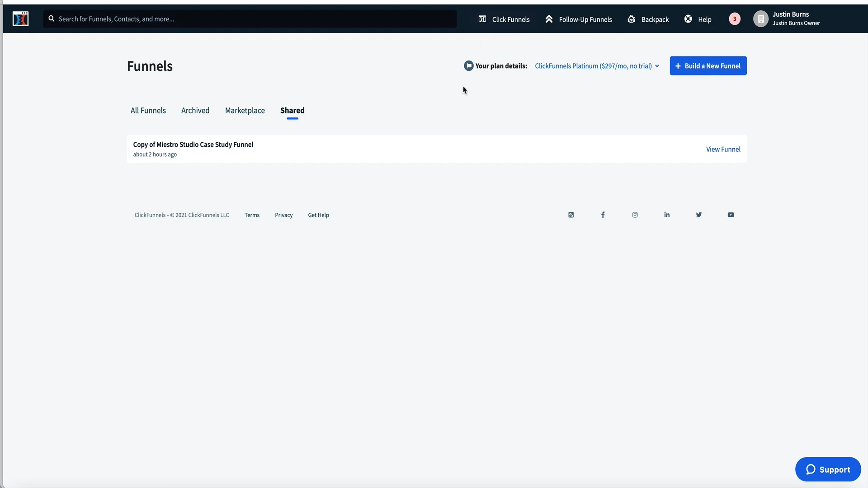Click the plan details flag icon
The width and height of the screenshot is (868, 488).
coord(469,66)
